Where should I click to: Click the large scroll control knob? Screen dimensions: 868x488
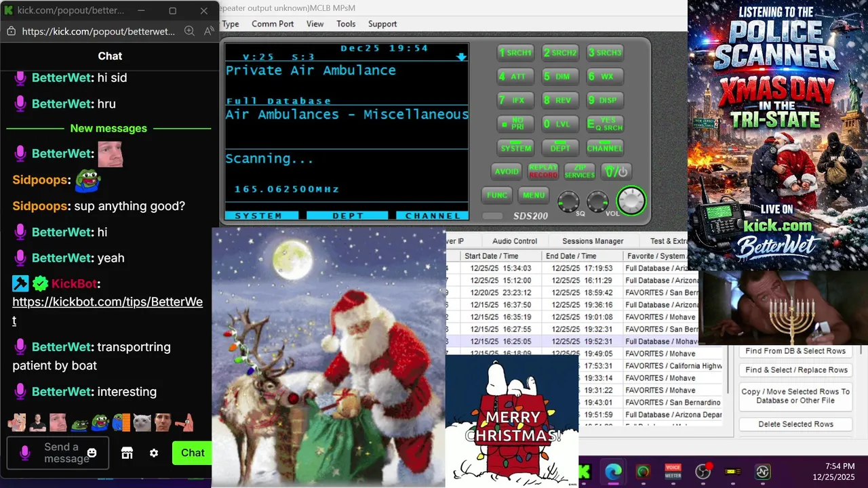pyautogui.click(x=631, y=201)
